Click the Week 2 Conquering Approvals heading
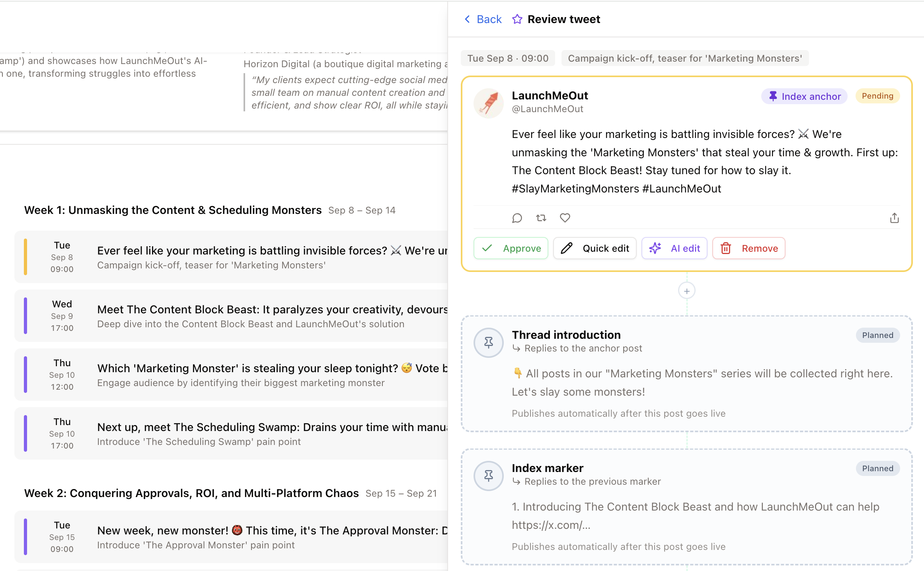This screenshot has height=571, width=924. 191,493
